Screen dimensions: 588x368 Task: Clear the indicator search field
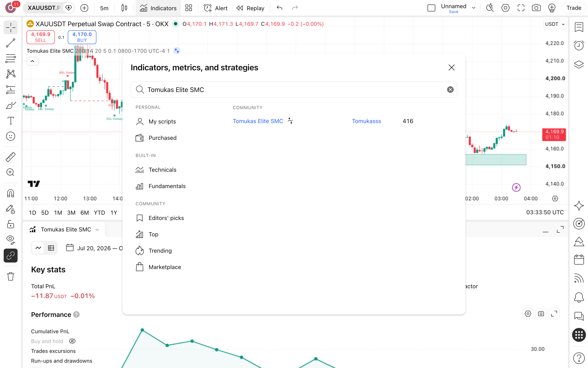coord(450,90)
